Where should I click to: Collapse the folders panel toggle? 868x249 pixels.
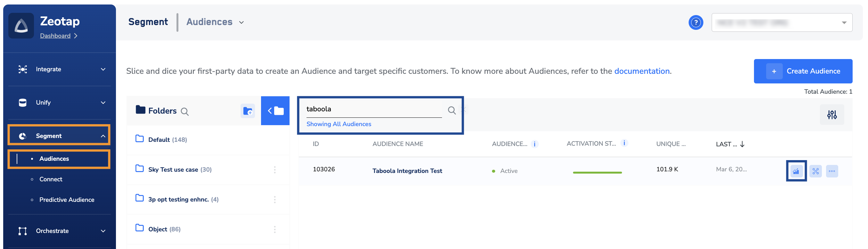click(x=275, y=111)
